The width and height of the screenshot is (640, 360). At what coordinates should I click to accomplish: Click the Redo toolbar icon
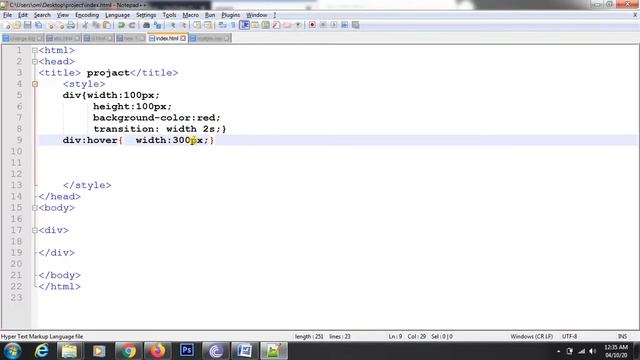132,25
